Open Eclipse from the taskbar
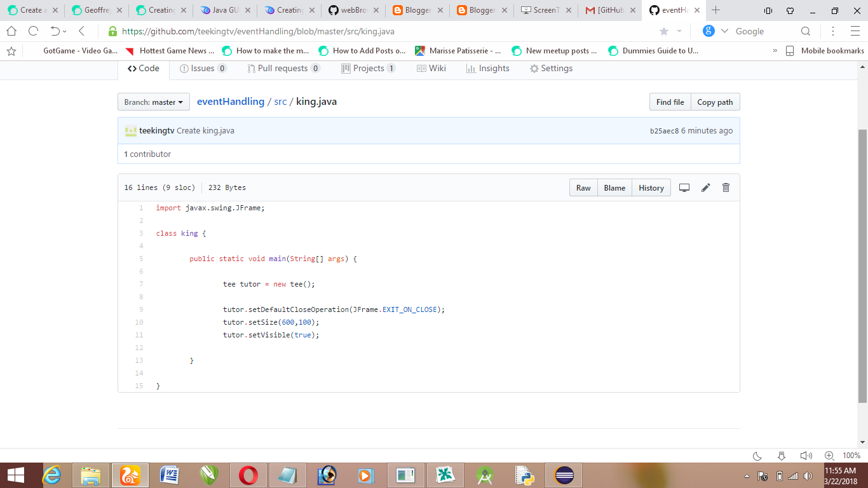The image size is (868, 488). click(564, 475)
